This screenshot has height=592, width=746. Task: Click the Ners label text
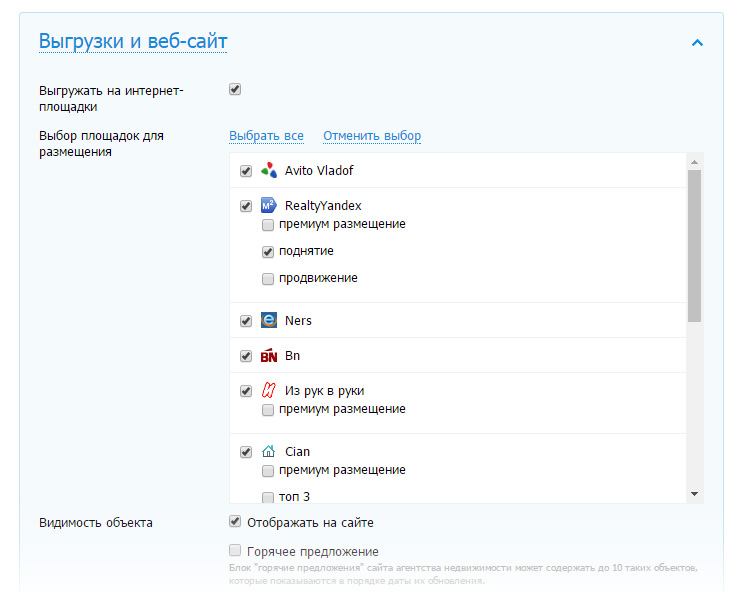click(298, 321)
